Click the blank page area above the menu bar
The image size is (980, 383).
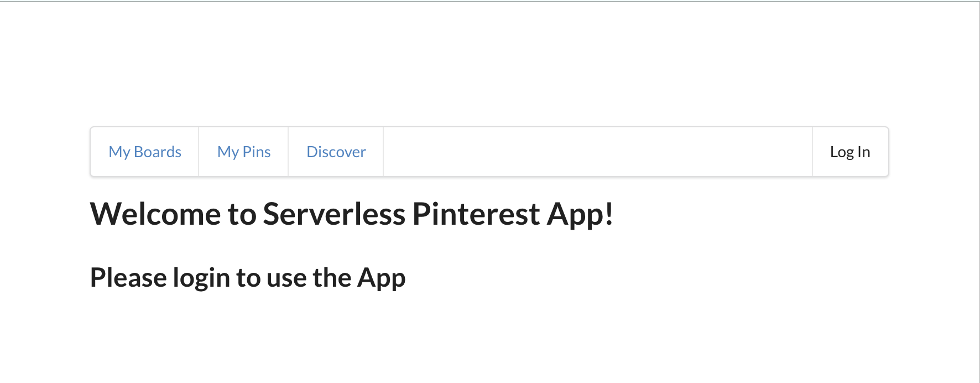(x=489, y=64)
